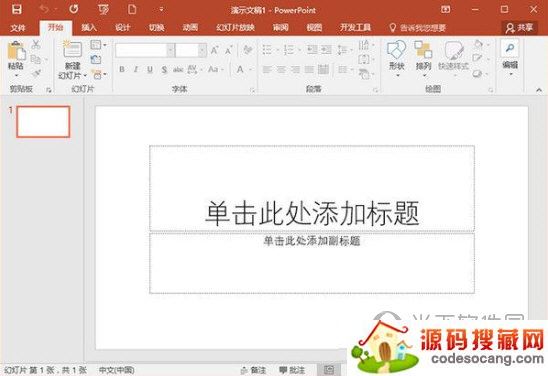
Task: Convert text to SmartArt
Action: coord(366,74)
